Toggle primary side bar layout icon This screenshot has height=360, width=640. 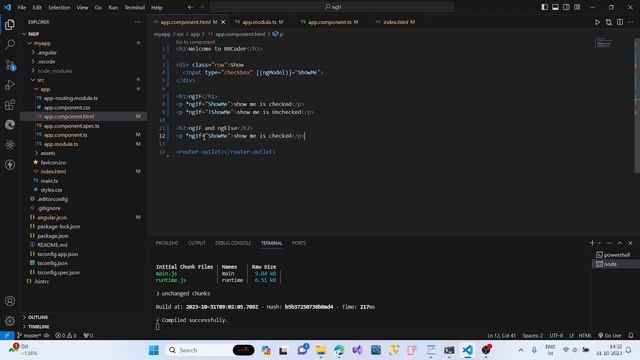544,7
